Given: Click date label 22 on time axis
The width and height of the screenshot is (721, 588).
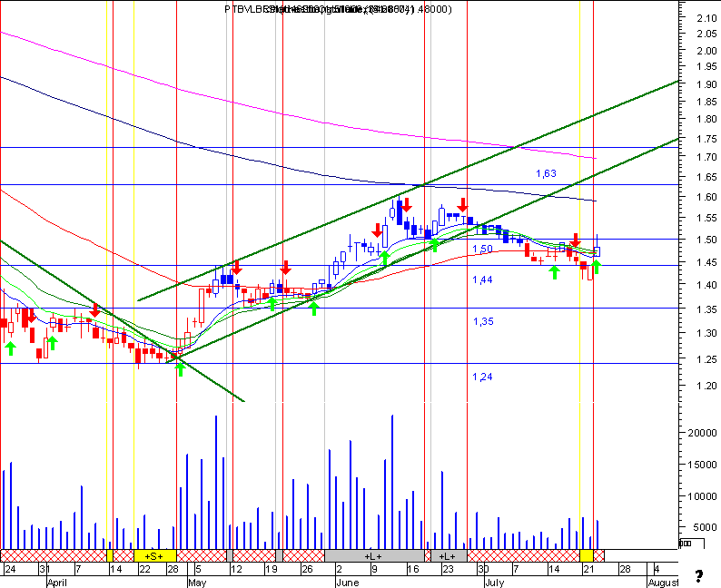Looking at the screenshot, I should tap(145, 569).
